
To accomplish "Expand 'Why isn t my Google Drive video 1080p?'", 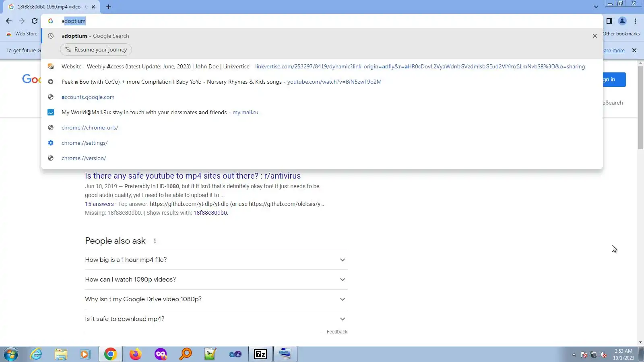I will coord(216,299).
